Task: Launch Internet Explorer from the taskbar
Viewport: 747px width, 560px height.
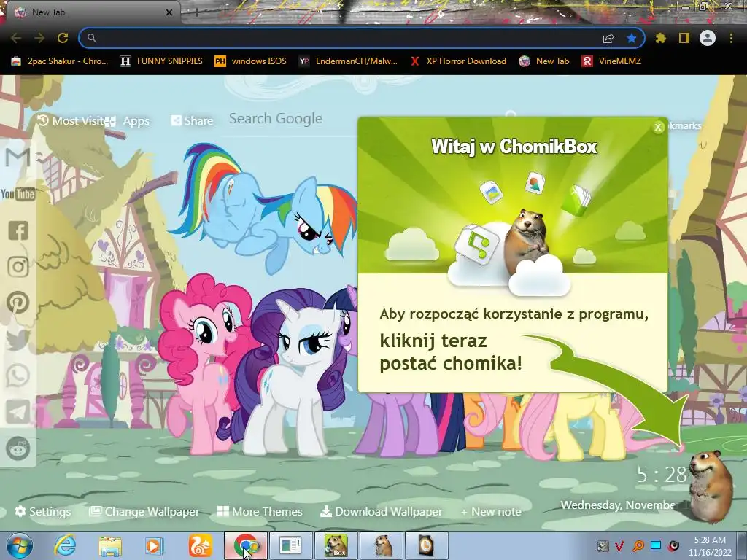Action: coord(65,545)
